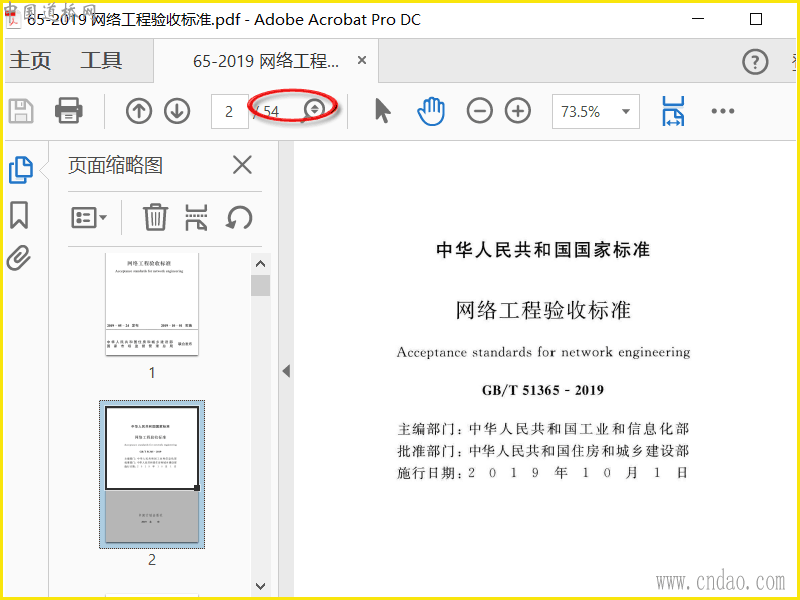Open the 73.5% zoom level dropdown

595,111
